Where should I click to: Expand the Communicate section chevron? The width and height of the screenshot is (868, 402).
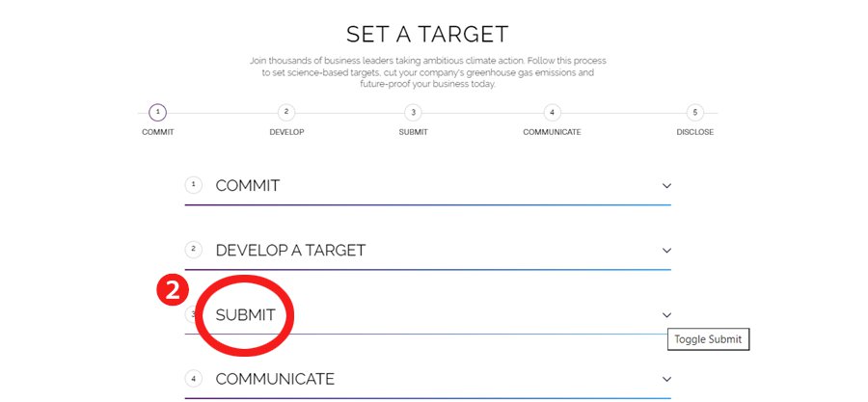666,380
